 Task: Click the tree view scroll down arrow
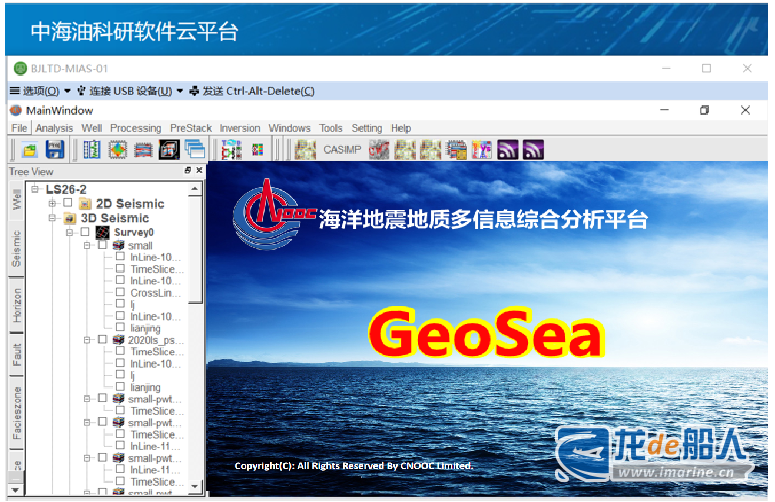point(195,487)
